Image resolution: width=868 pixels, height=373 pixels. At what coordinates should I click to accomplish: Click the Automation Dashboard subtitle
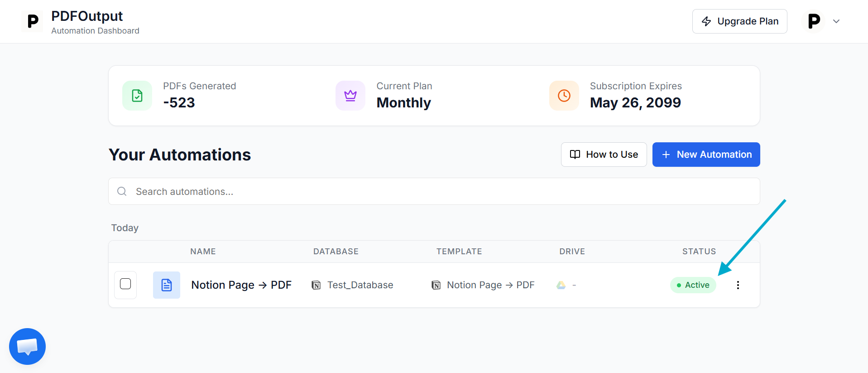[x=95, y=31]
